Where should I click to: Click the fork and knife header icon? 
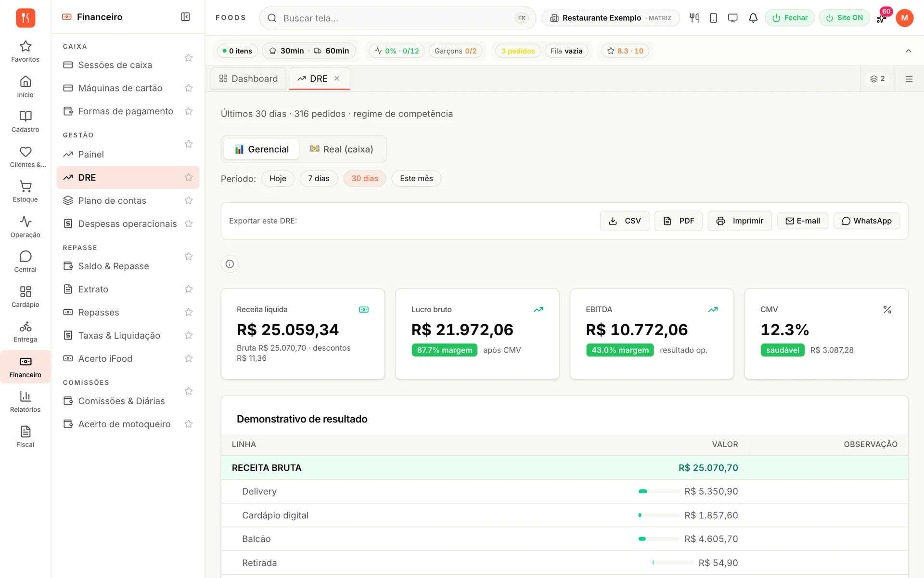[x=694, y=18]
